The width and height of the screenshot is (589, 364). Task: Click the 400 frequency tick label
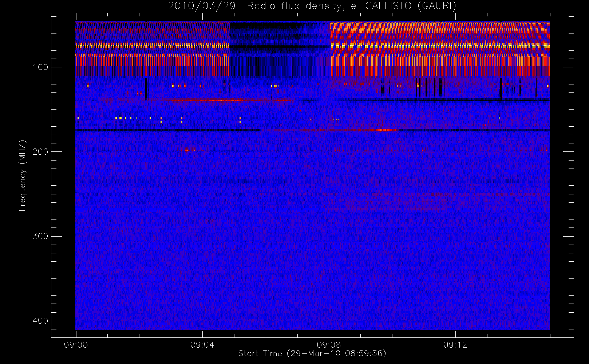tap(40, 321)
